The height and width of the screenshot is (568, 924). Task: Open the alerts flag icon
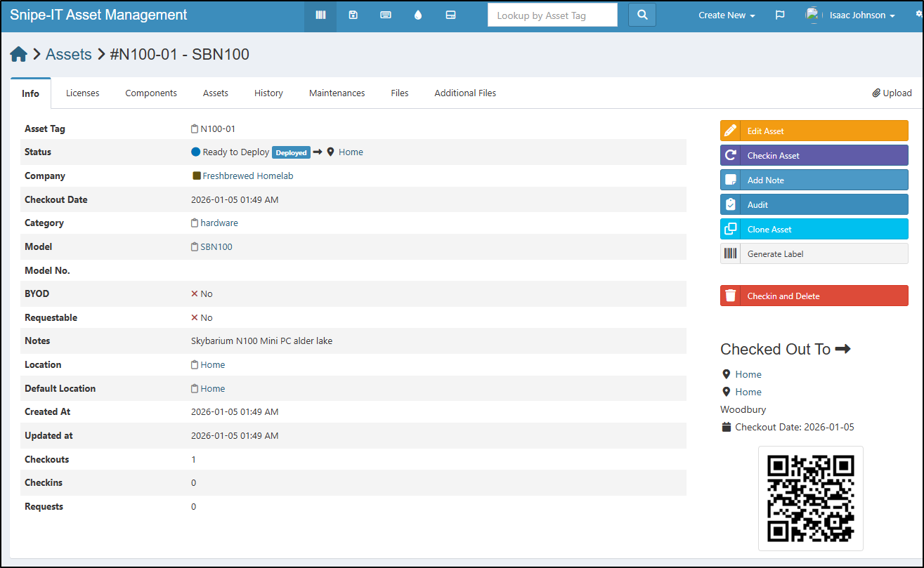coord(780,15)
